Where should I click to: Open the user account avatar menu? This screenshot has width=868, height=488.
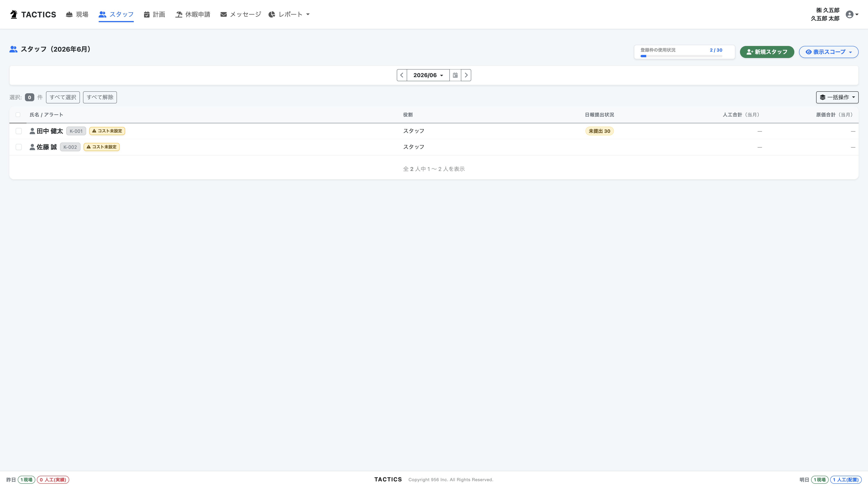click(x=852, y=14)
